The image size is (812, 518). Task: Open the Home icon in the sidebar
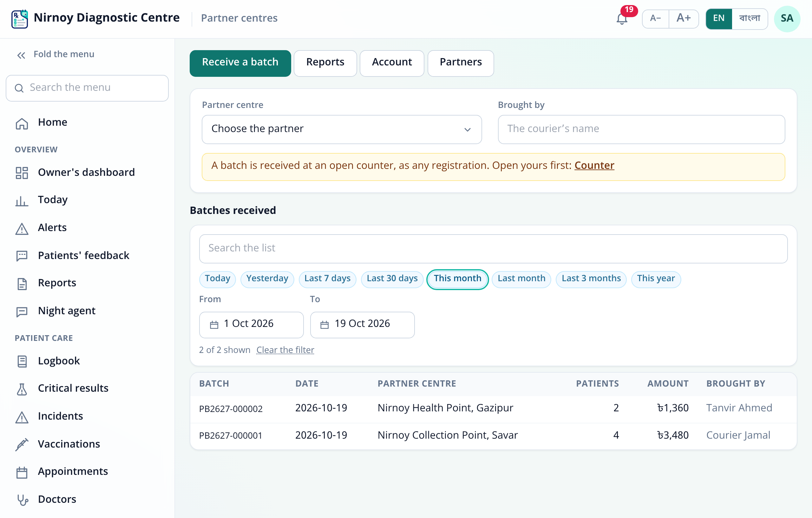[22, 123]
